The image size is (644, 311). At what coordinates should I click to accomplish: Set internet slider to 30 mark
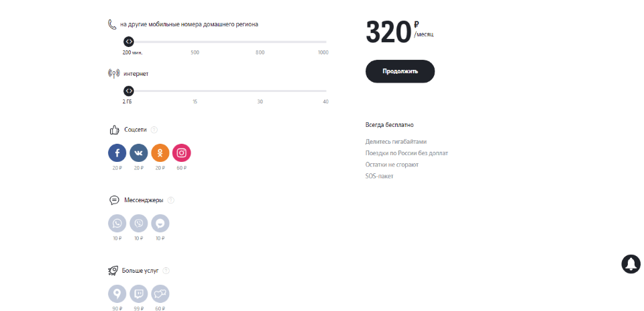point(260,91)
